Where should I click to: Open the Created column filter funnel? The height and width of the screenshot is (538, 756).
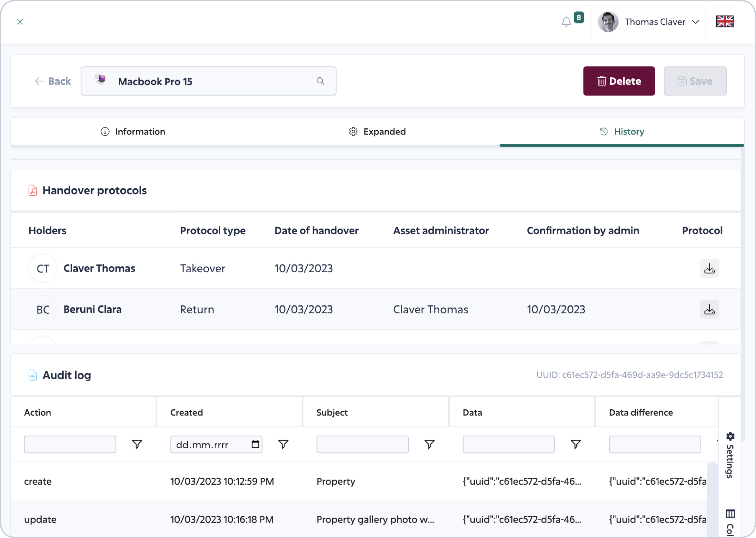[x=283, y=444]
